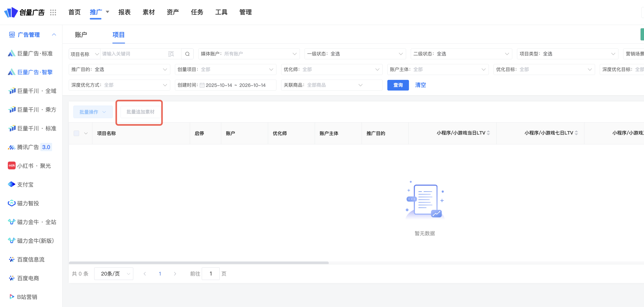
Task: Click the 查询 button
Action: (398, 85)
